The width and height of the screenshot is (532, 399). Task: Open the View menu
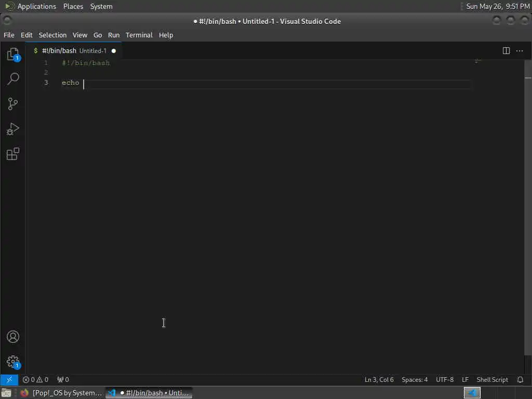(x=79, y=35)
